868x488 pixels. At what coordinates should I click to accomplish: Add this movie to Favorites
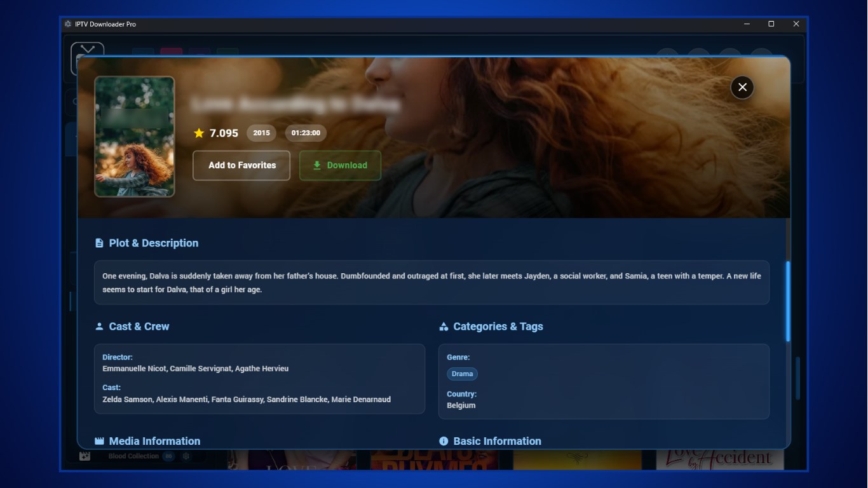(241, 165)
